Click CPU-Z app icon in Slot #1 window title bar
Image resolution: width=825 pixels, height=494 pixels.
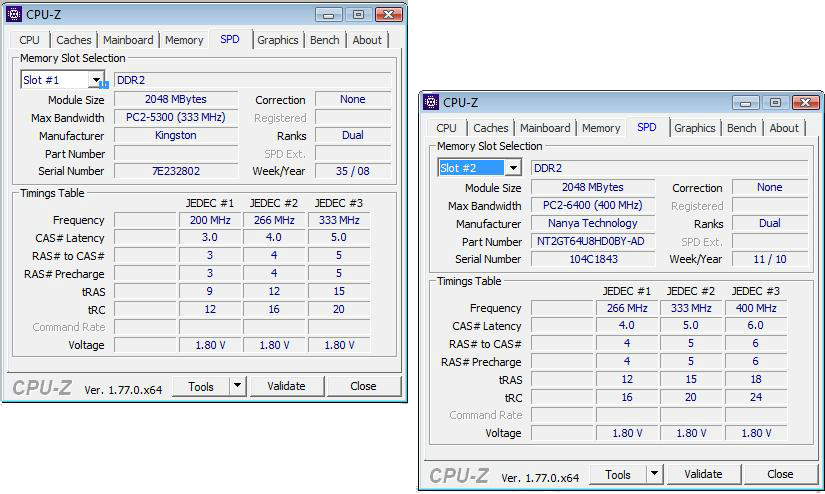click(x=14, y=14)
